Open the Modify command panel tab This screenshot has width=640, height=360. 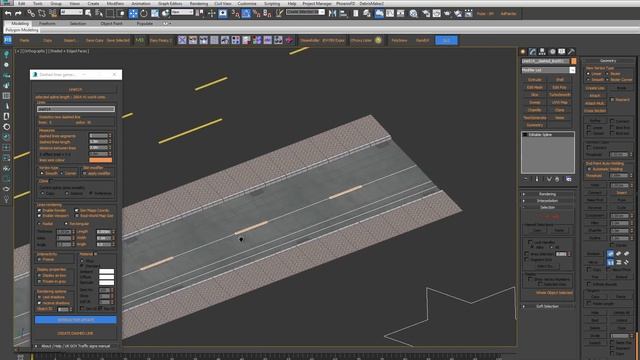(532, 51)
